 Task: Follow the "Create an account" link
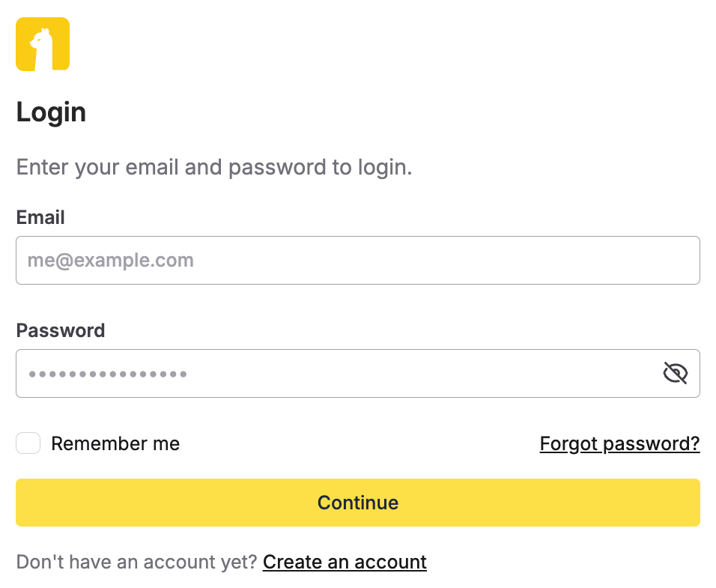(345, 562)
